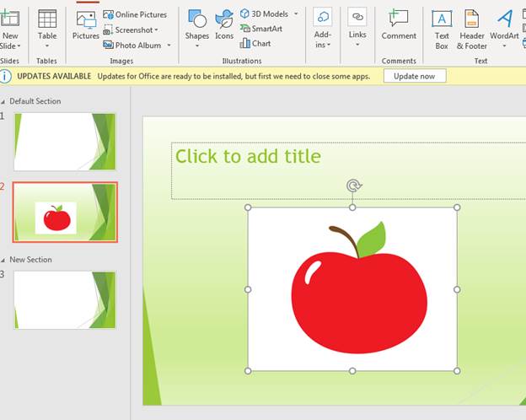Click the top-left resize handle of picture
Screen dimensions: 526x420
pos(248,207)
